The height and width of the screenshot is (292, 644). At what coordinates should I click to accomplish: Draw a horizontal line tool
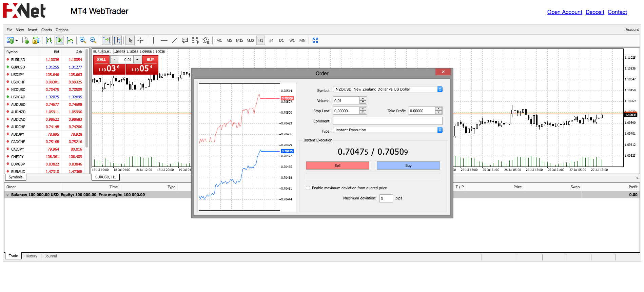(164, 40)
